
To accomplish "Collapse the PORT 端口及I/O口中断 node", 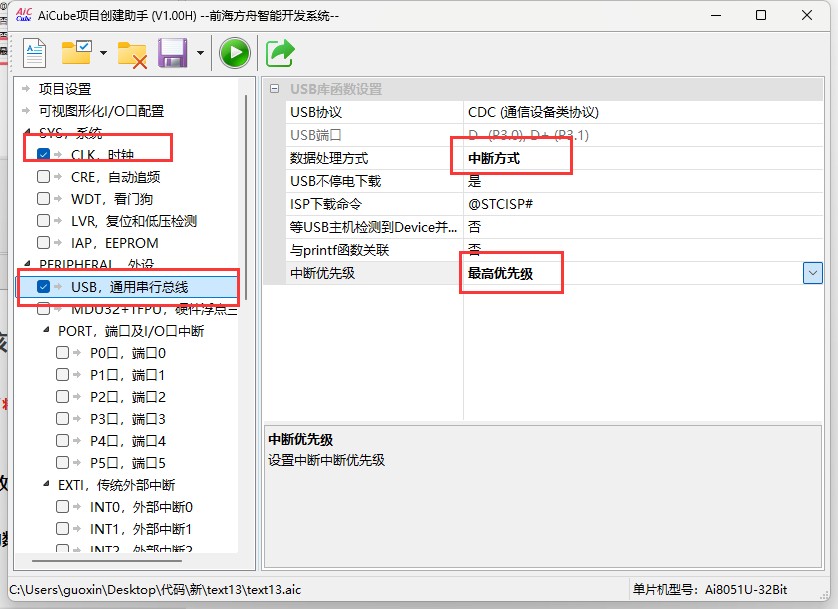I will point(46,330).
